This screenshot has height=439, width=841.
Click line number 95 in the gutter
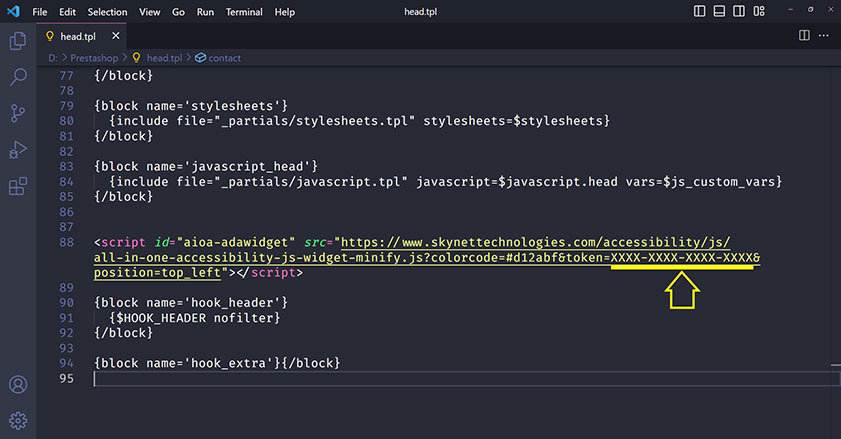point(67,379)
